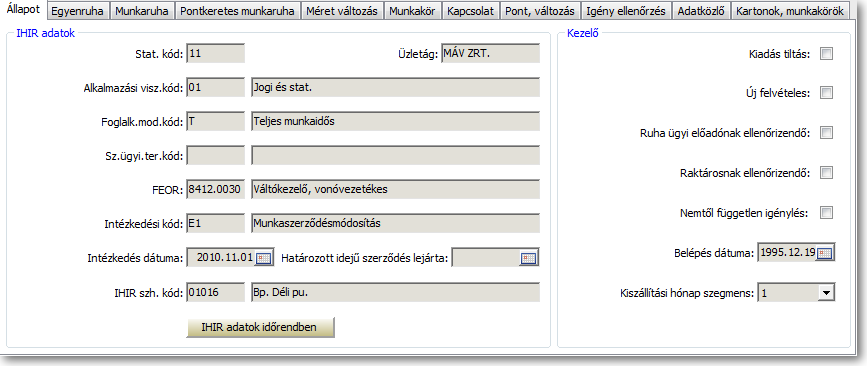Click the Váltókezelő, vonóvezetékes field

point(395,190)
